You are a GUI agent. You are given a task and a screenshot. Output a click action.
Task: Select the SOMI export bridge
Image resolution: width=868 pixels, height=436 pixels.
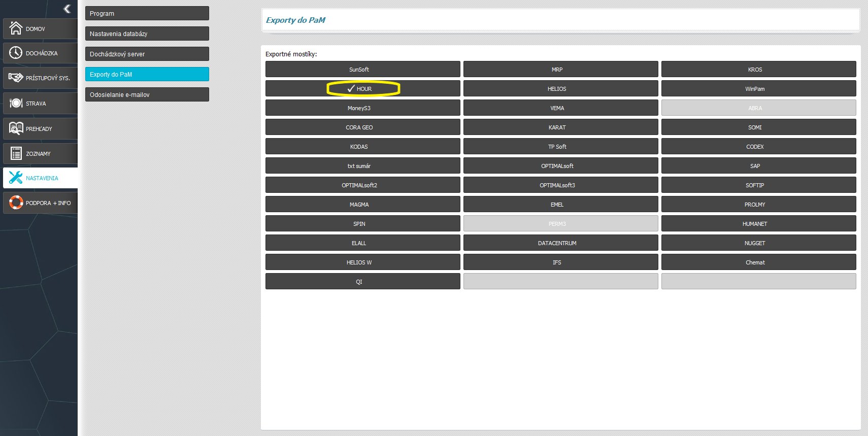click(759, 127)
